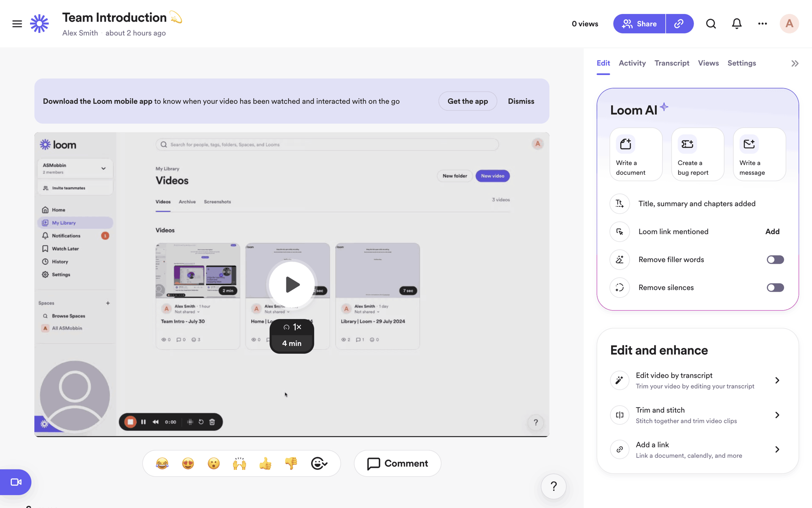Switch to the Views tab
The height and width of the screenshot is (508, 812).
pyautogui.click(x=708, y=63)
